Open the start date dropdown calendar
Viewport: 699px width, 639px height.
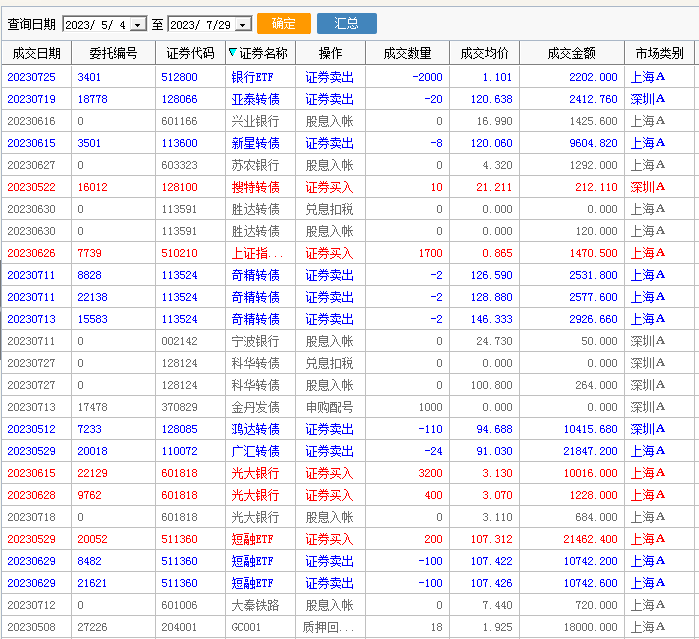coord(138,25)
